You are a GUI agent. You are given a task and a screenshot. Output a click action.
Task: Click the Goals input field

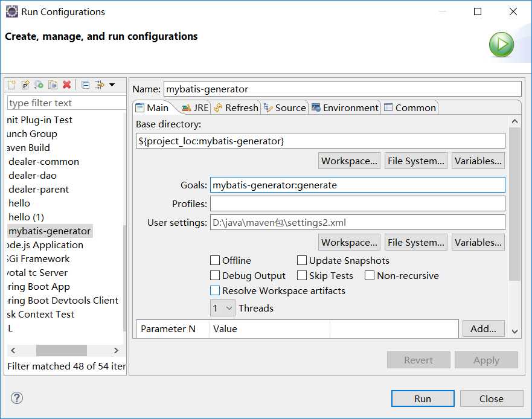(x=357, y=185)
